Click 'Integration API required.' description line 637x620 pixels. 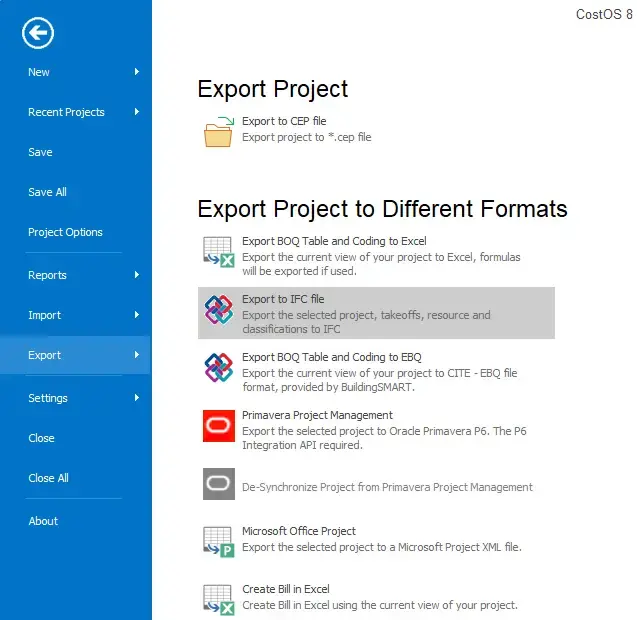[302, 445]
